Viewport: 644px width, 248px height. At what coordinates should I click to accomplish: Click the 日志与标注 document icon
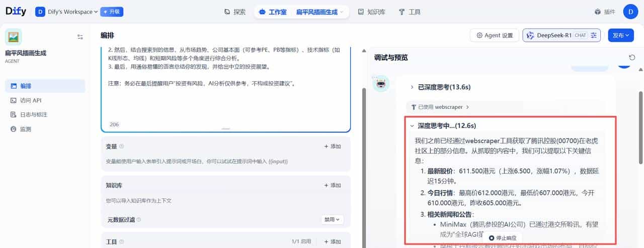[x=14, y=114]
